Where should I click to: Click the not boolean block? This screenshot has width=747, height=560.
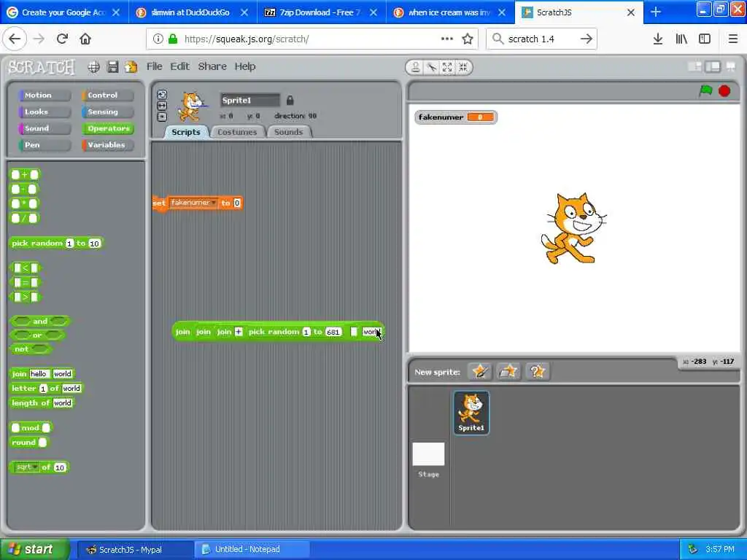(x=31, y=349)
